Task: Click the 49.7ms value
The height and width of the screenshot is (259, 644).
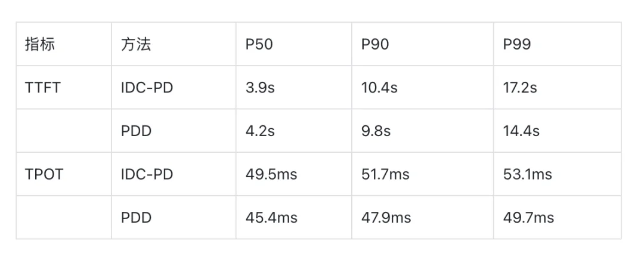Action: [x=528, y=217]
